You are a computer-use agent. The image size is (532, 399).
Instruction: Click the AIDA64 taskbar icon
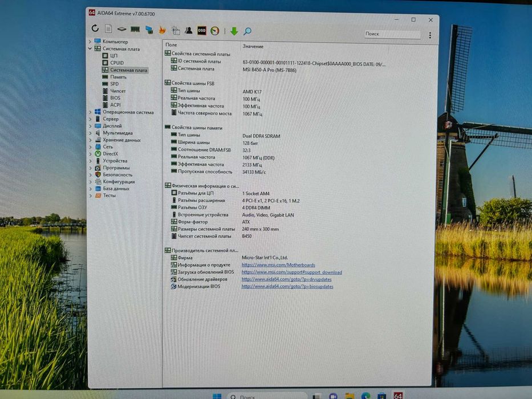[398, 396]
